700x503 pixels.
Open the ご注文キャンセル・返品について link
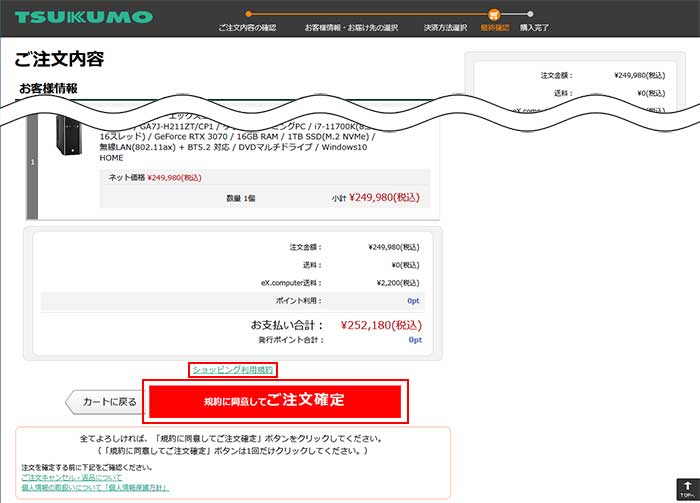pyautogui.click(x=71, y=477)
